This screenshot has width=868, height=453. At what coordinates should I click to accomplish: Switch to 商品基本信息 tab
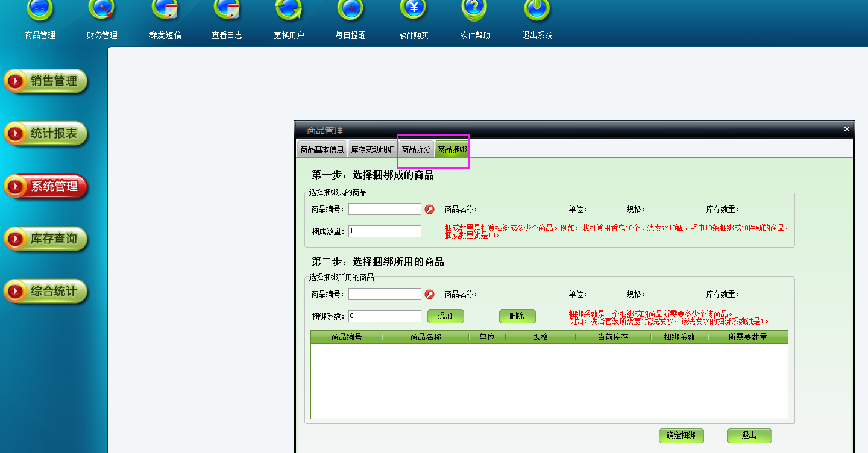[x=322, y=149]
